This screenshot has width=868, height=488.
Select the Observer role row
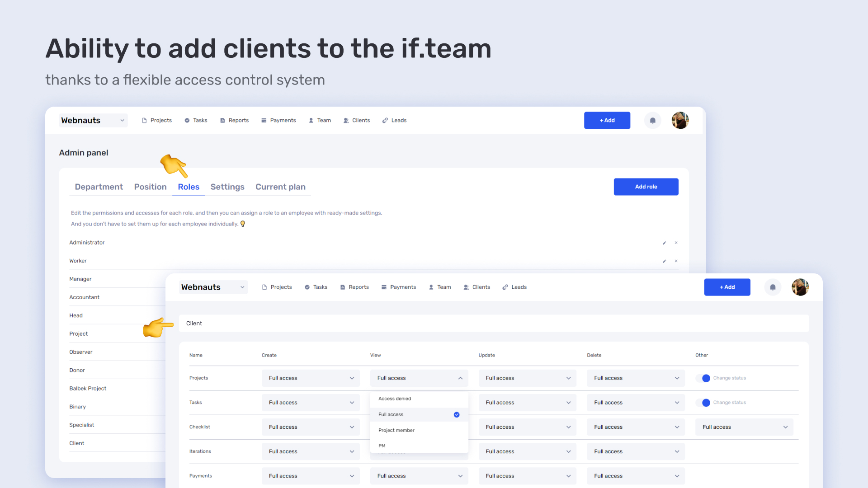click(117, 352)
